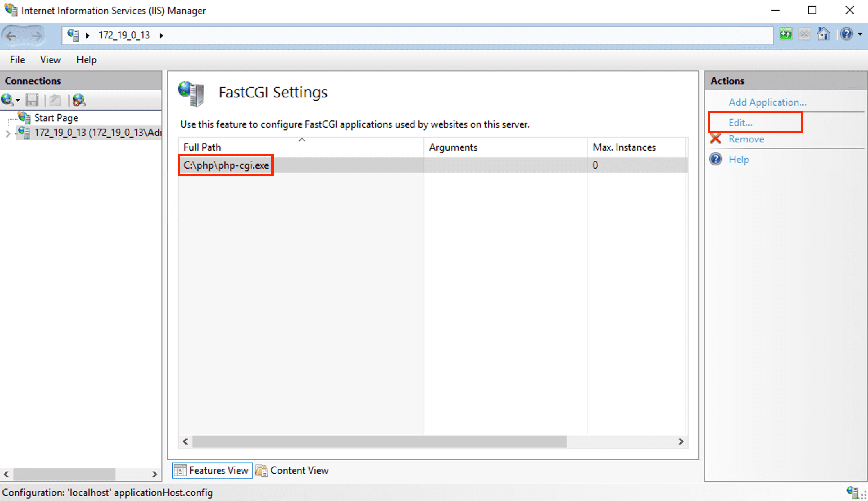Click the list's horizontal scrollbar right arrow
The width and height of the screenshot is (868, 501).
[x=681, y=441]
